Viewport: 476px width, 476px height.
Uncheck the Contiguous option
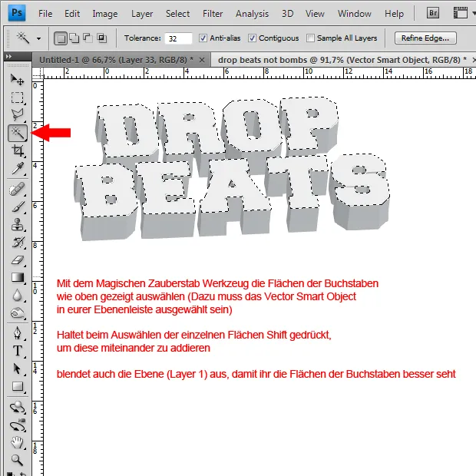click(x=252, y=38)
